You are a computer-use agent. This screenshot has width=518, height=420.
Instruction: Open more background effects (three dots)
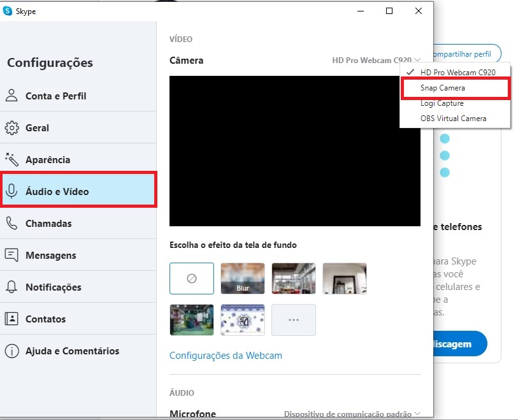[x=293, y=320]
